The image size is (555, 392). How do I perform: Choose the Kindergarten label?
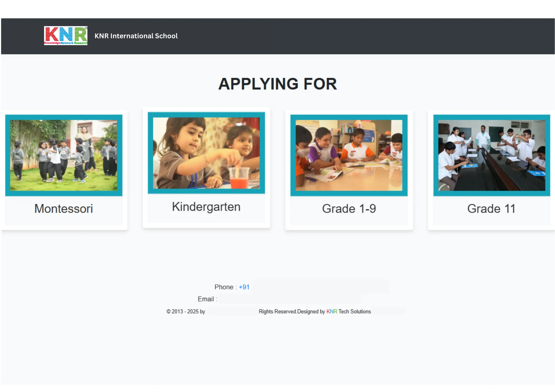point(206,207)
